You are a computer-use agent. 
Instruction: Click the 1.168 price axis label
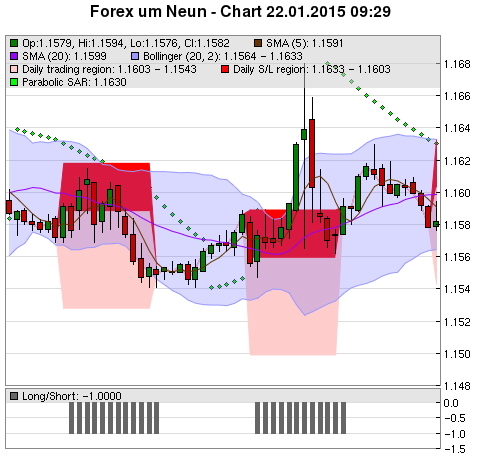(457, 64)
